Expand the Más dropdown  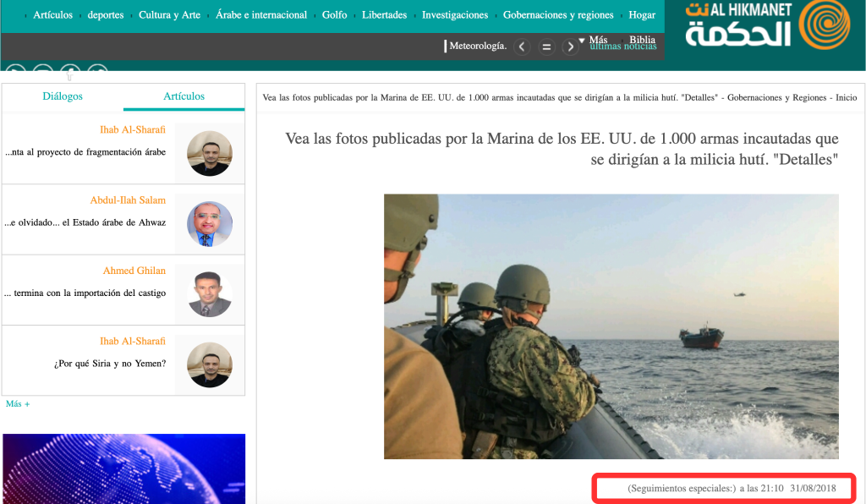[593, 40]
